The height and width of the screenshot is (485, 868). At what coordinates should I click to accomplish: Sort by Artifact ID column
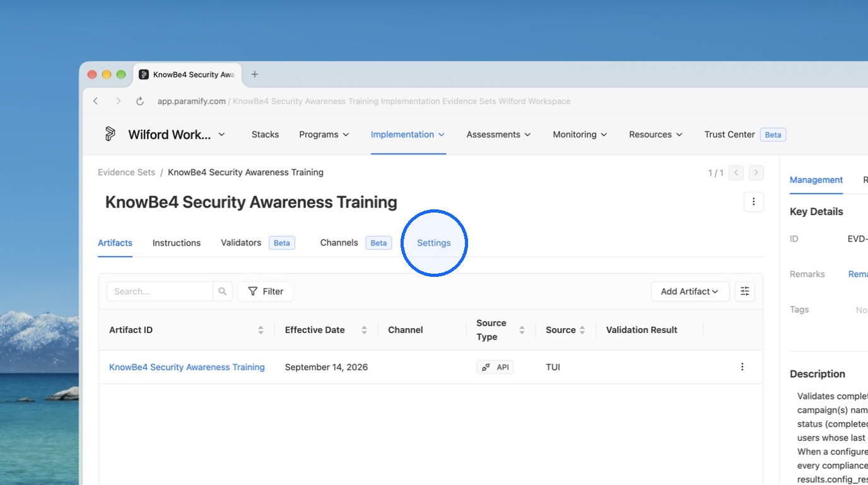[x=261, y=330]
